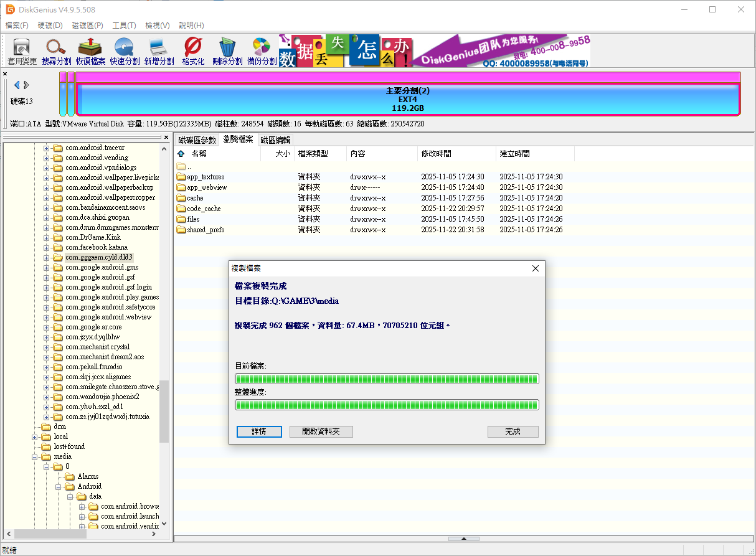Switch to the 磁碟區參數 tab
The height and width of the screenshot is (556, 756).
(x=197, y=140)
